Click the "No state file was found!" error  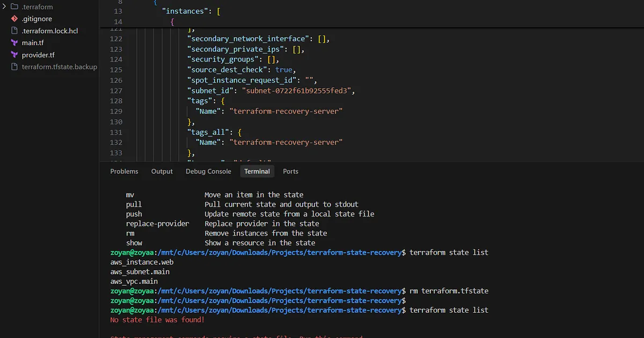point(157,320)
